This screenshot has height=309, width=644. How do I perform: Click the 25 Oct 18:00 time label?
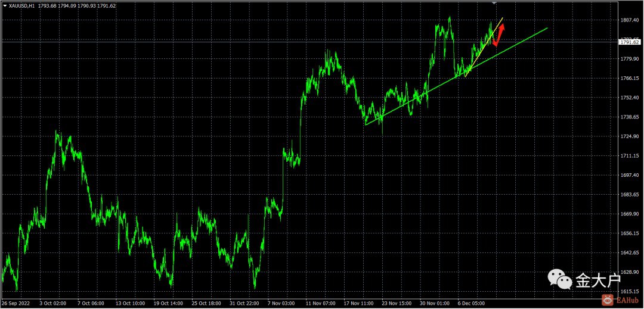pyautogui.click(x=206, y=303)
